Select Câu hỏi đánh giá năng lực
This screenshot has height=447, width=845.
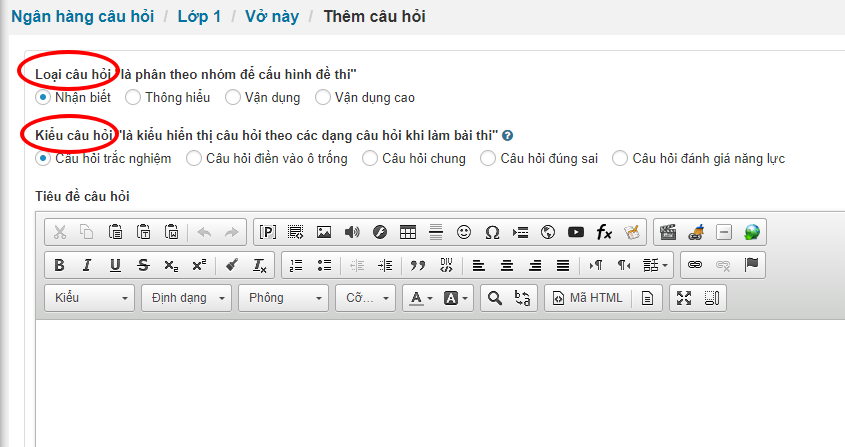tap(620, 159)
